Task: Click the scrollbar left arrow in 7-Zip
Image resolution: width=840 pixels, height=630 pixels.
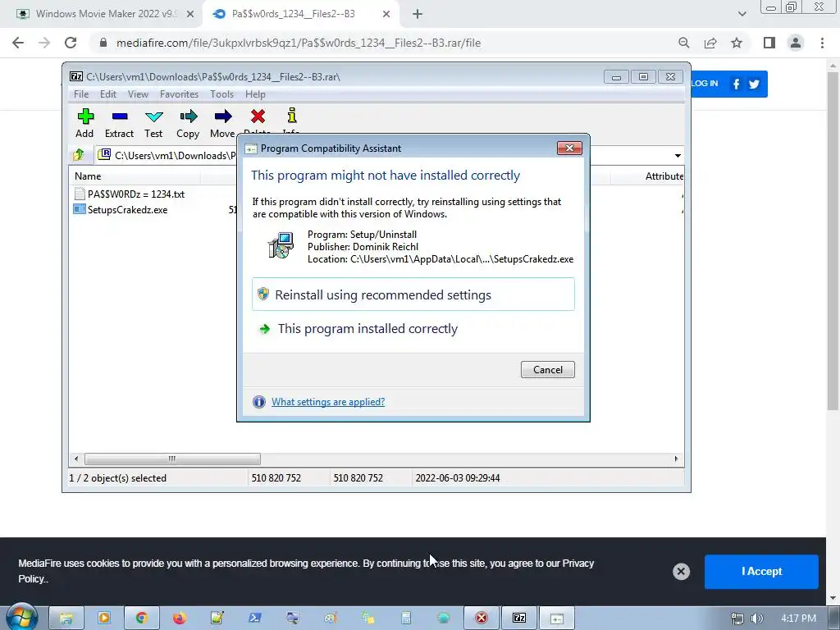Action: [x=76, y=459]
